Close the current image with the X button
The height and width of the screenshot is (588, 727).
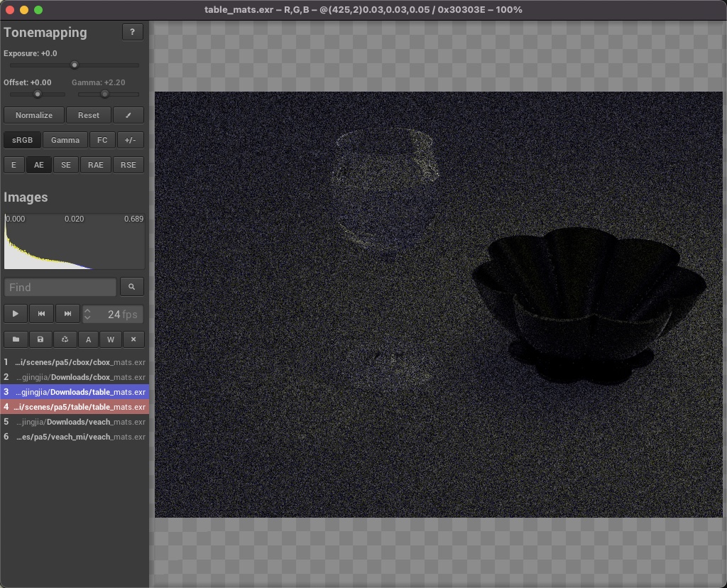(133, 339)
